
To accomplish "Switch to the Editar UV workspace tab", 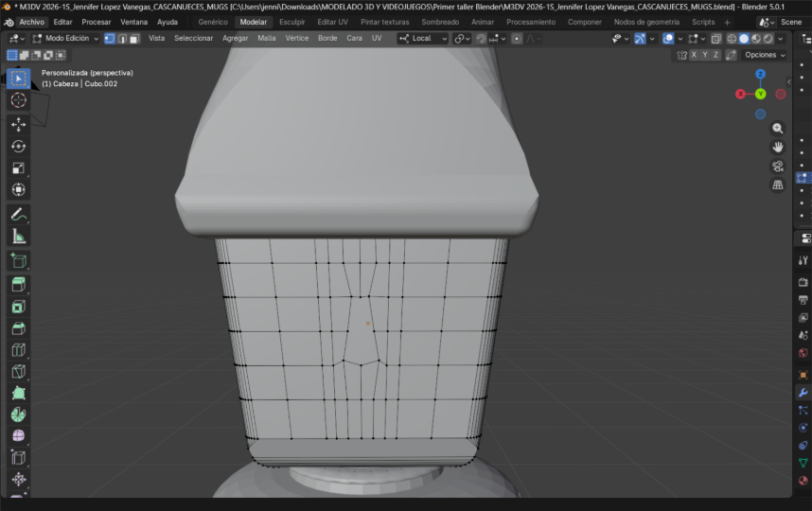I will pos(332,22).
